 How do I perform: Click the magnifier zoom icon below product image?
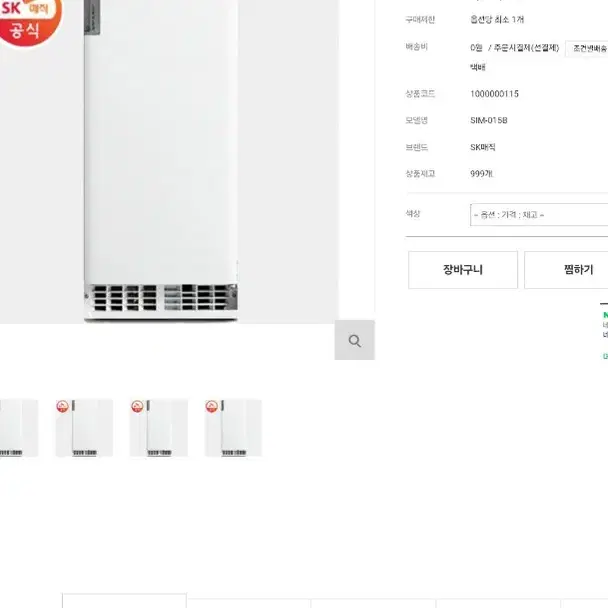click(354, 340)
